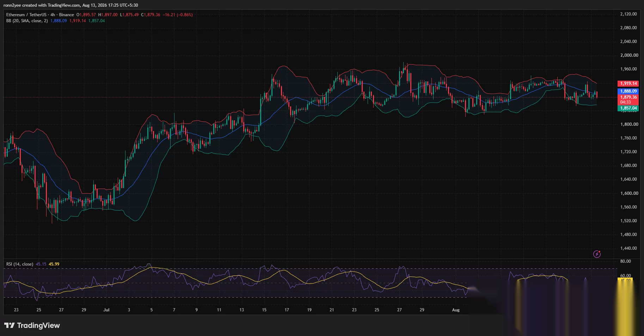Click the high price value H1,897.00

coord(108,15)
